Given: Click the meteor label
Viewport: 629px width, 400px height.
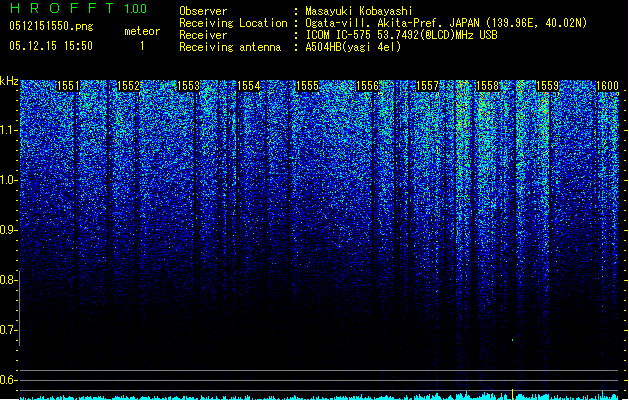Looking at the screenshot, I should 142,31.
